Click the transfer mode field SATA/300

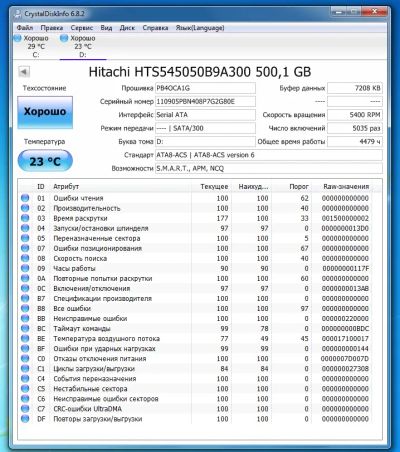[205, 128]
